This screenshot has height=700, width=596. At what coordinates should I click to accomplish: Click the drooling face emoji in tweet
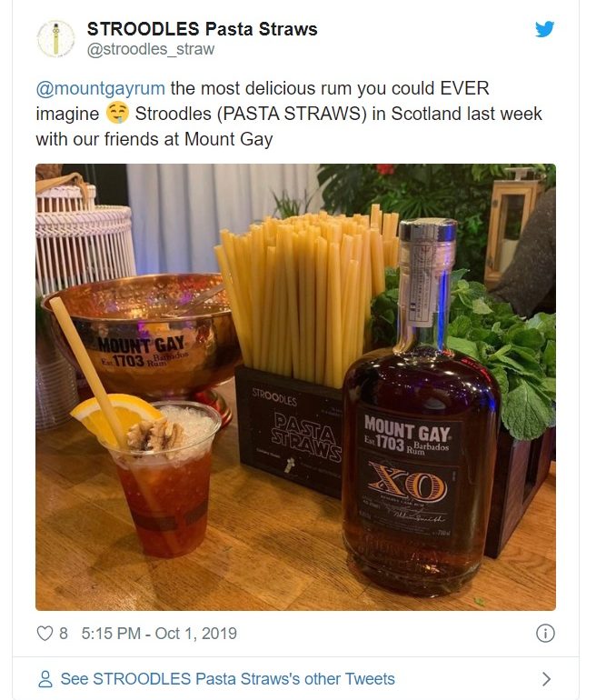[x=117, y=114]
